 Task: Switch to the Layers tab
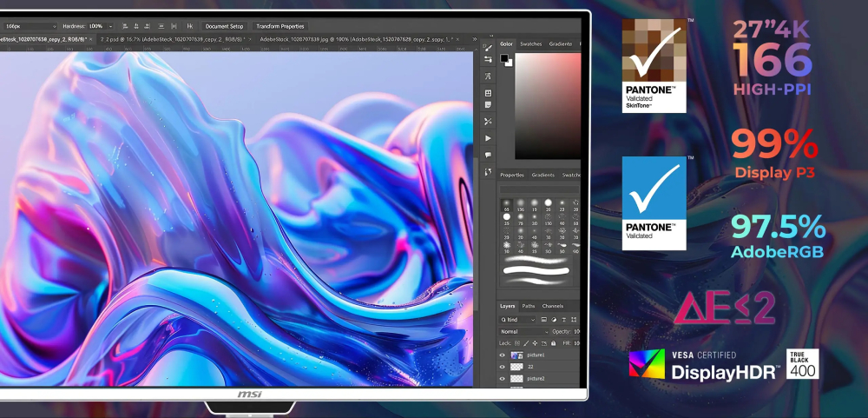pyautogui.click(x=508, y=306)
